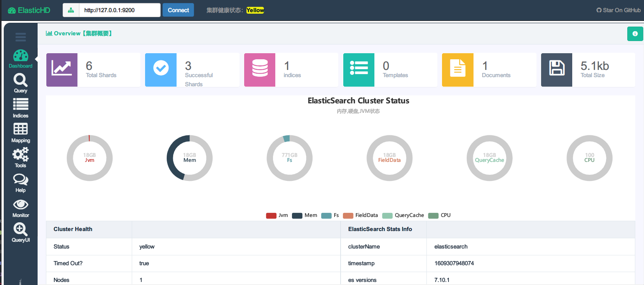Open the Indices list page
This screenshot has width=644, height=285.
tap(21, 108)
